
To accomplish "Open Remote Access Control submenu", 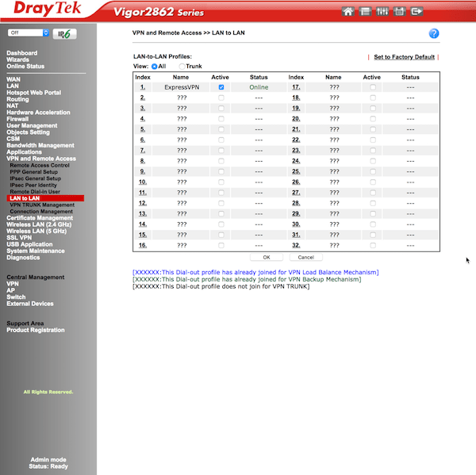I will coord(40,165).
